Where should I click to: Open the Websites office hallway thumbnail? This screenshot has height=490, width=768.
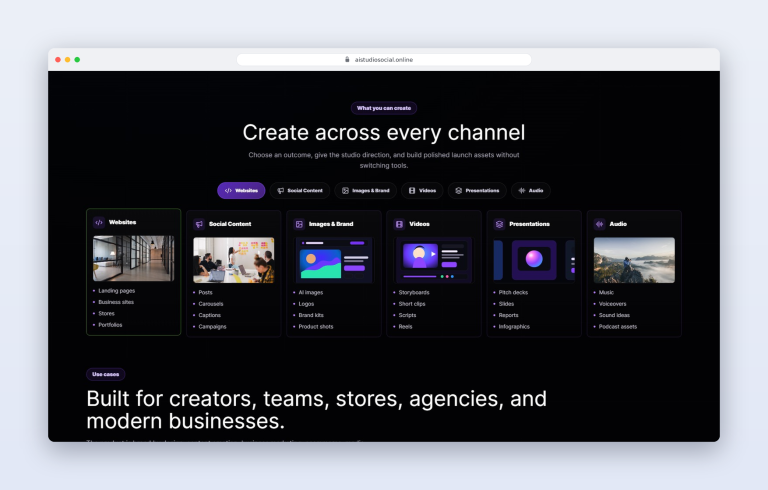(134, 258)
